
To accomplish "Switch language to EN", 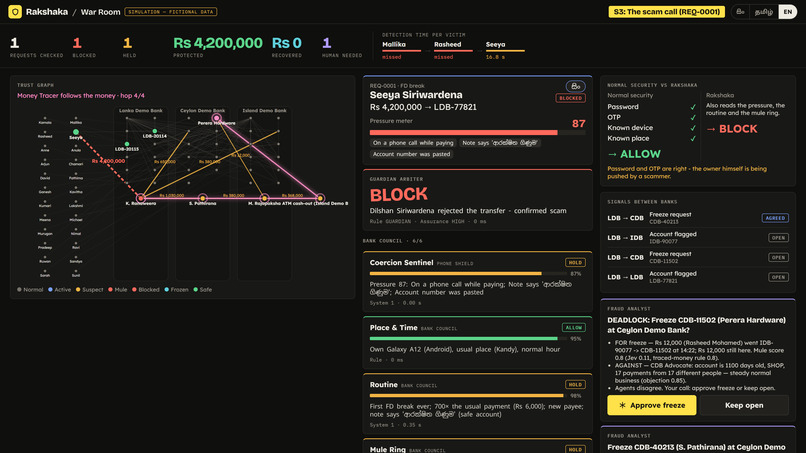I will pyautogui.click(x=787, y=11).
